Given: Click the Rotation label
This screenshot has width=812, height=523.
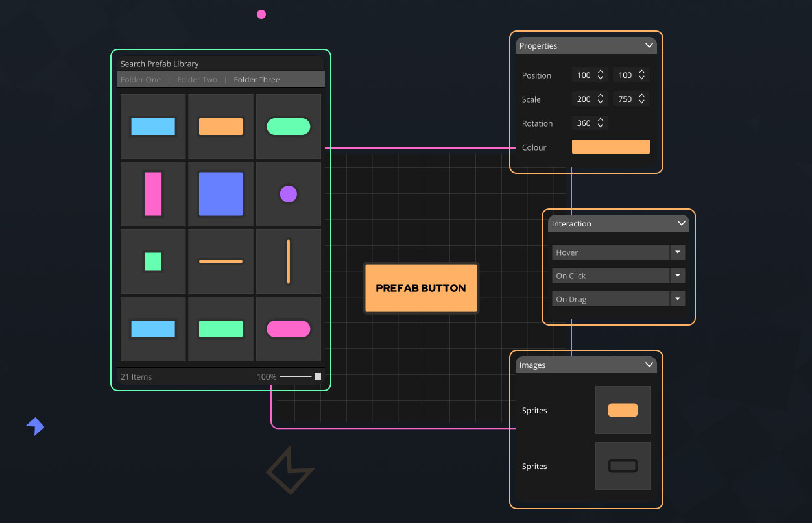Looking at the screenshot, I should (537, 124).
